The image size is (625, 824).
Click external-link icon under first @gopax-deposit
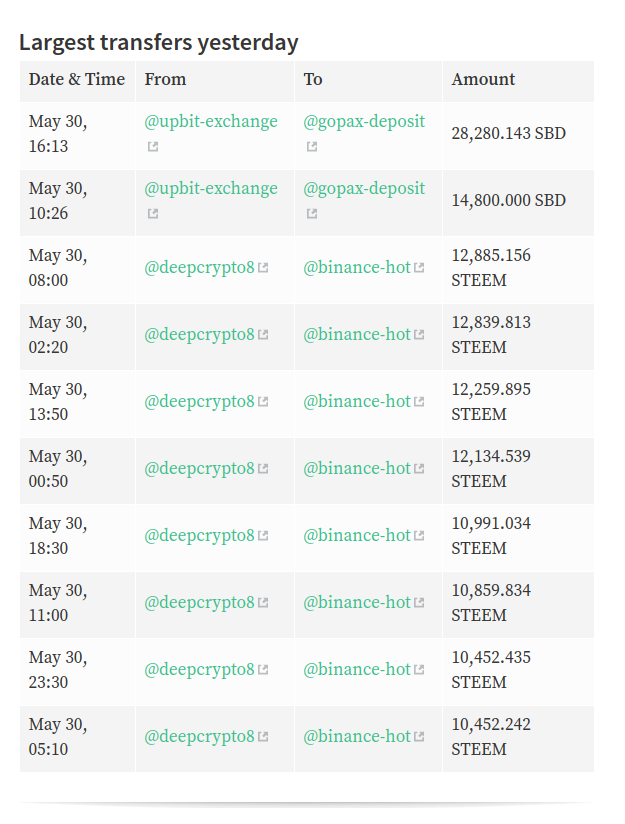[312, 147]
